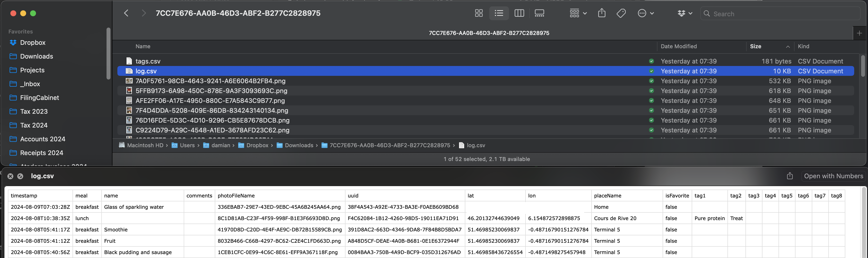The width and height of the screenshot is (868, 258).
Task: Click Open with Numbers button
Action: [833, 176]
